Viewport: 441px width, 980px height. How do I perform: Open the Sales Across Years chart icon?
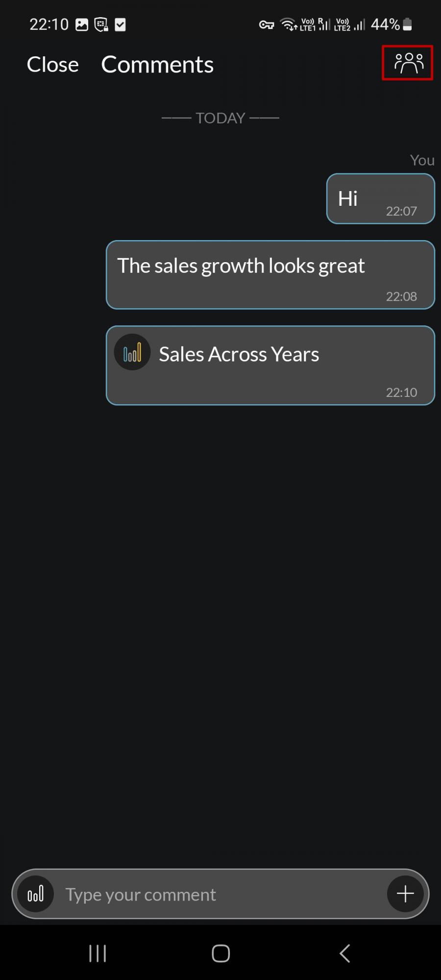(132, 352)
